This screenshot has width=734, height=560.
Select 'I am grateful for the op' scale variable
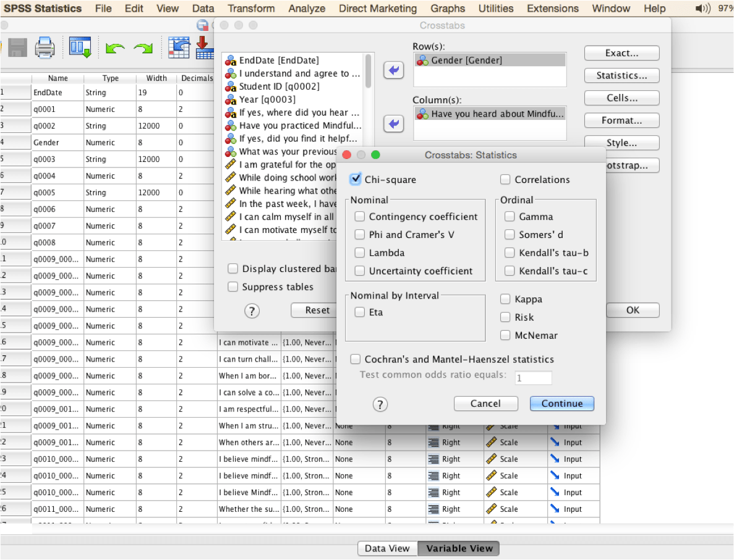(x=280, y=164)
